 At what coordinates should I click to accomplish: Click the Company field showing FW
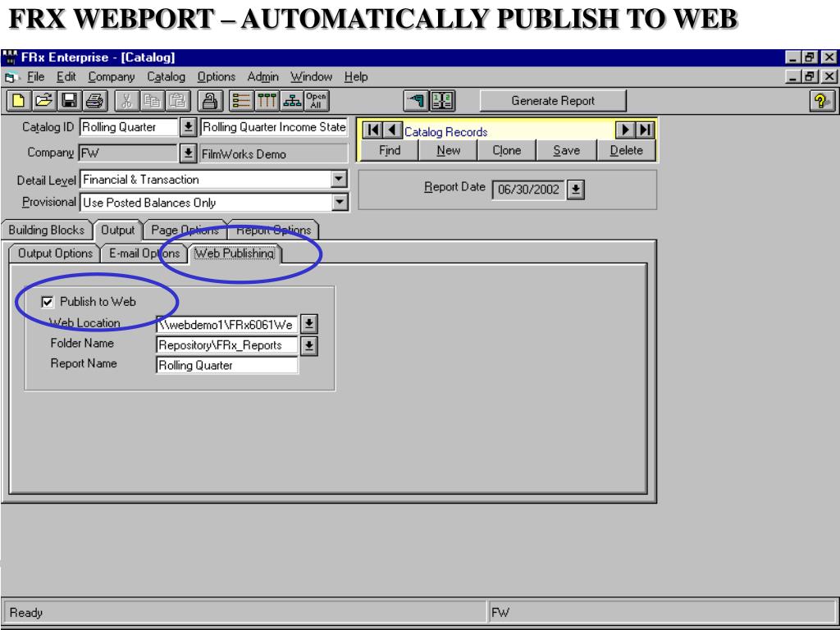pyautogui.click(x=128, y=153)
